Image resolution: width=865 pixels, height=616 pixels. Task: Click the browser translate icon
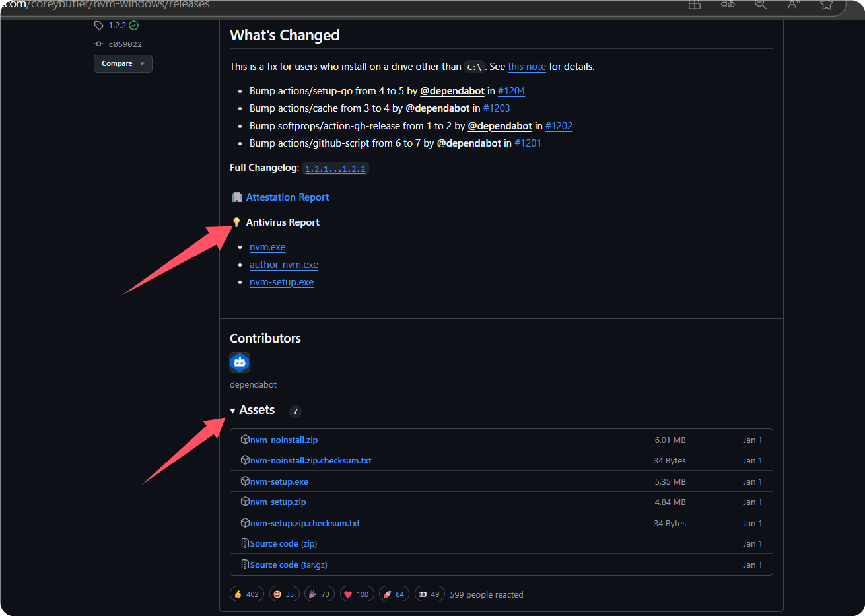coord(728,4)
